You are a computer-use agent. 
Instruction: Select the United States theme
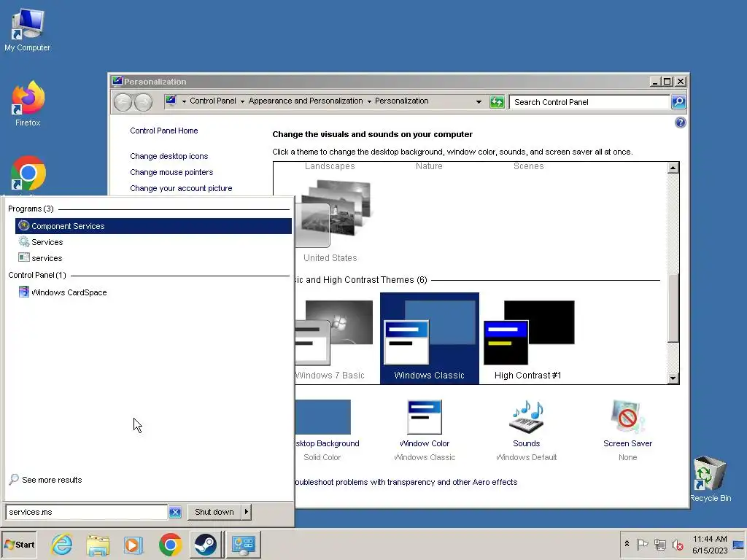(332, 220)
